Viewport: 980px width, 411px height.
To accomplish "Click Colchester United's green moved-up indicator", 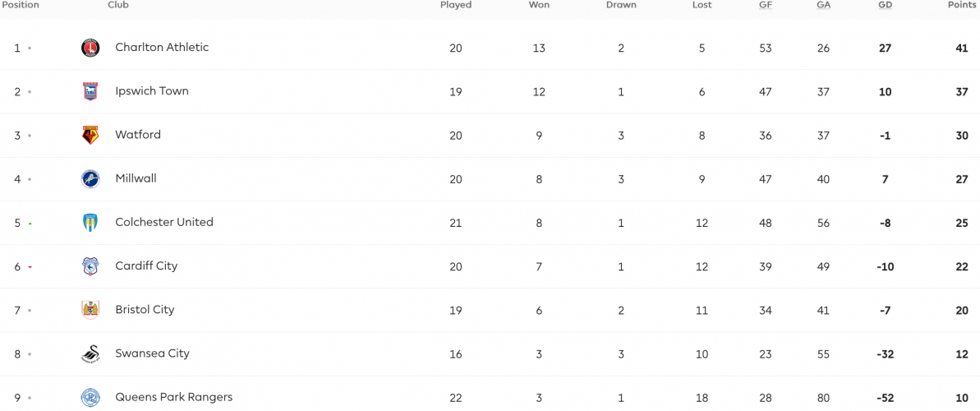I will click(x=30, y=224).
